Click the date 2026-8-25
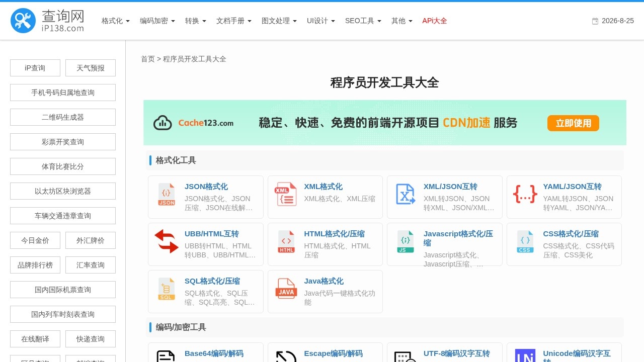This screenshot has height=362, width=644. 618,21
